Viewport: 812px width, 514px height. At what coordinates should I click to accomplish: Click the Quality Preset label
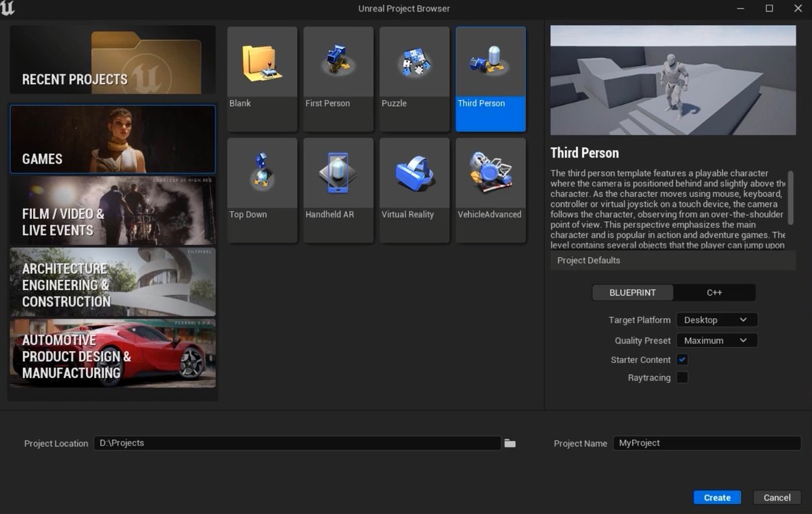(643, 341)
